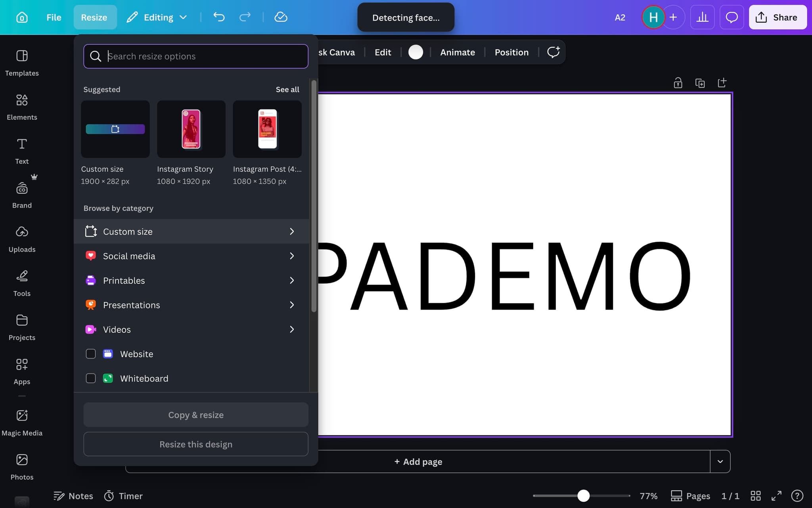Check the Website checkbox
The width and height of the screenshot is (812, 508).
(x=91, y=354)
